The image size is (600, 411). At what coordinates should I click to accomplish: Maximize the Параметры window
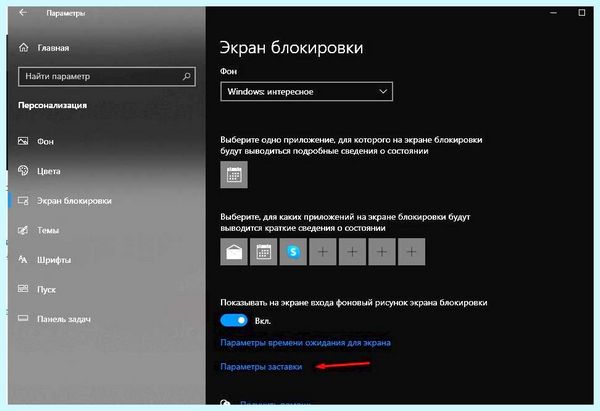click(x=582, y=13)
